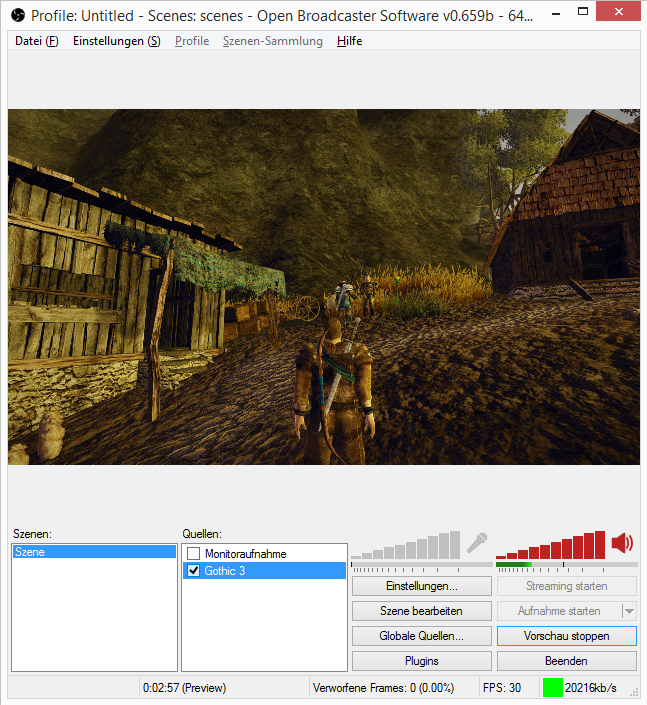The image size is (647, 705).
Task: Click the microphone audio level meter
Action: click(x=422, y=564)
